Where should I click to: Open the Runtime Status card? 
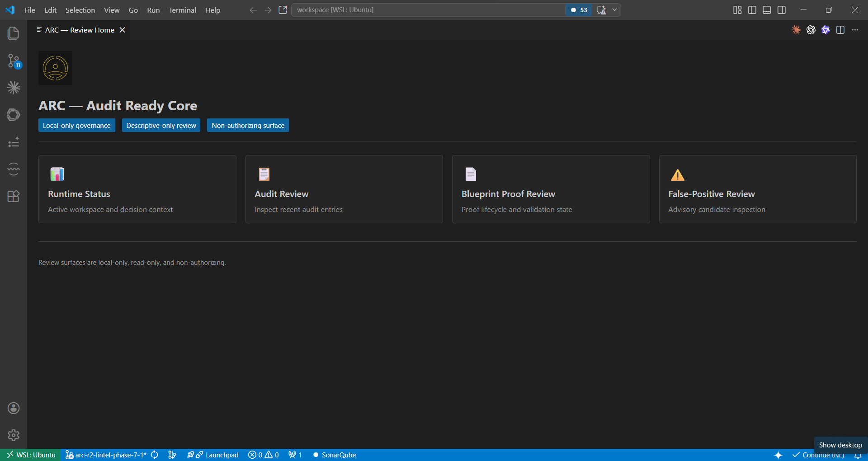137,189
